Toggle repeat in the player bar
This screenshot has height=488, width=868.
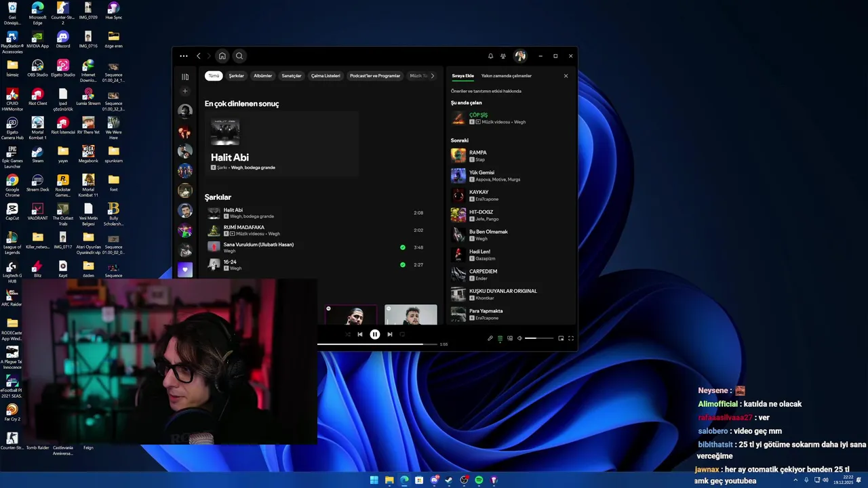pyautogui.click(x=402, y=334)
